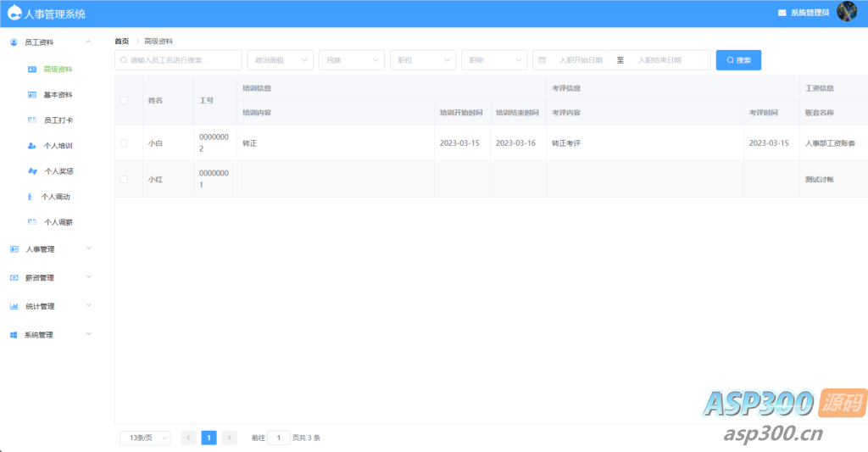Viewport: 868px width, 452px height.
Task: Click the employee name search input field
Action: click(x=178, y=60)
